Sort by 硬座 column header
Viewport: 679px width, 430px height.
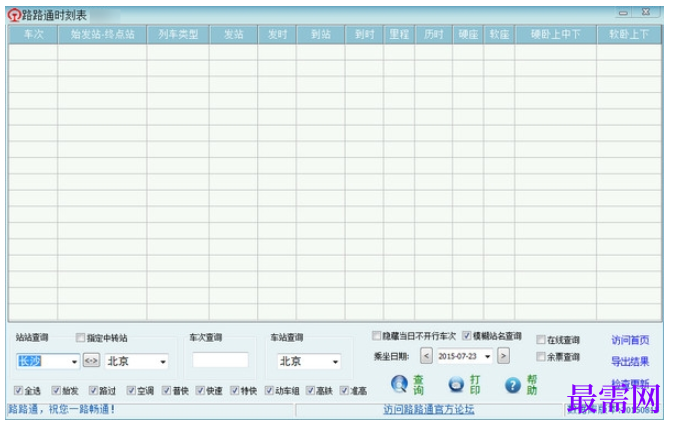468,34
